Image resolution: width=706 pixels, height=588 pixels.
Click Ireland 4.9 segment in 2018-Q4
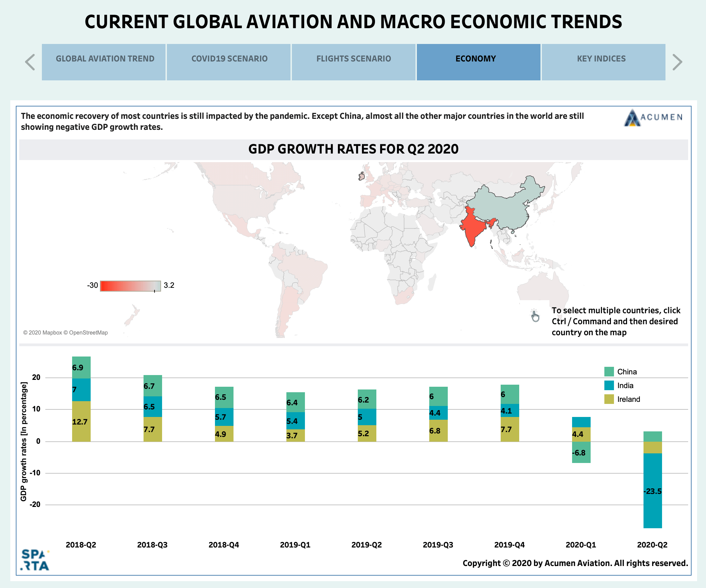click(224, 433)
